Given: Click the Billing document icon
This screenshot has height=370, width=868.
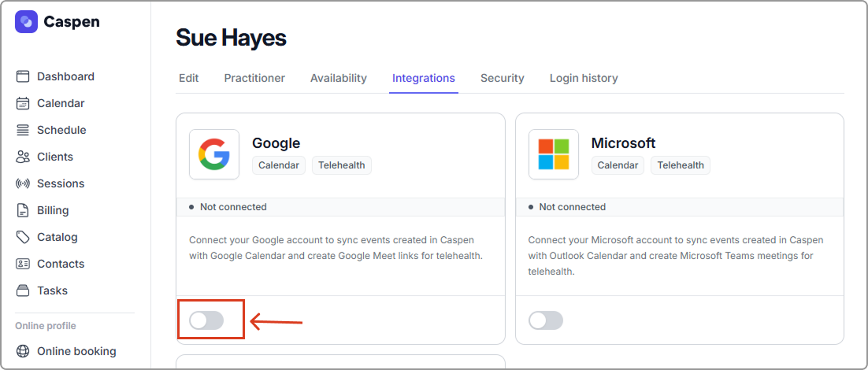Looking at the screenshot, I should pos(23,210).
